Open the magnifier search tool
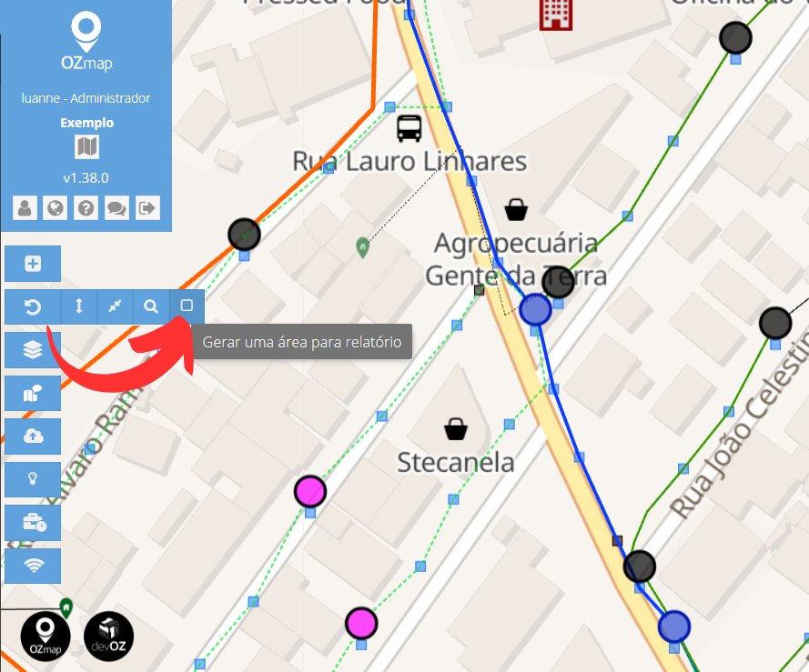 click(x=151, y=306)
